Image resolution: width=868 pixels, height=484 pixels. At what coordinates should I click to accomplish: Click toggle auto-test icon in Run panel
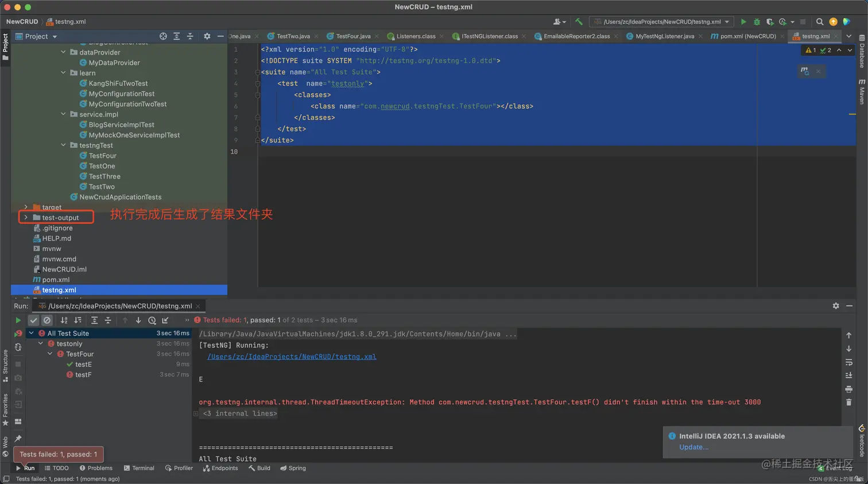coord(18,347)
